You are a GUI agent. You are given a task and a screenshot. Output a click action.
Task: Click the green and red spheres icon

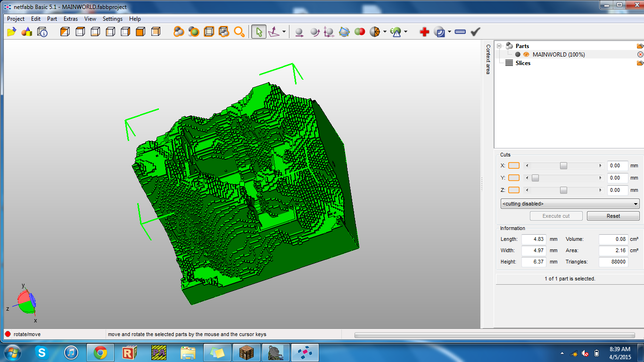click(360, 32)
